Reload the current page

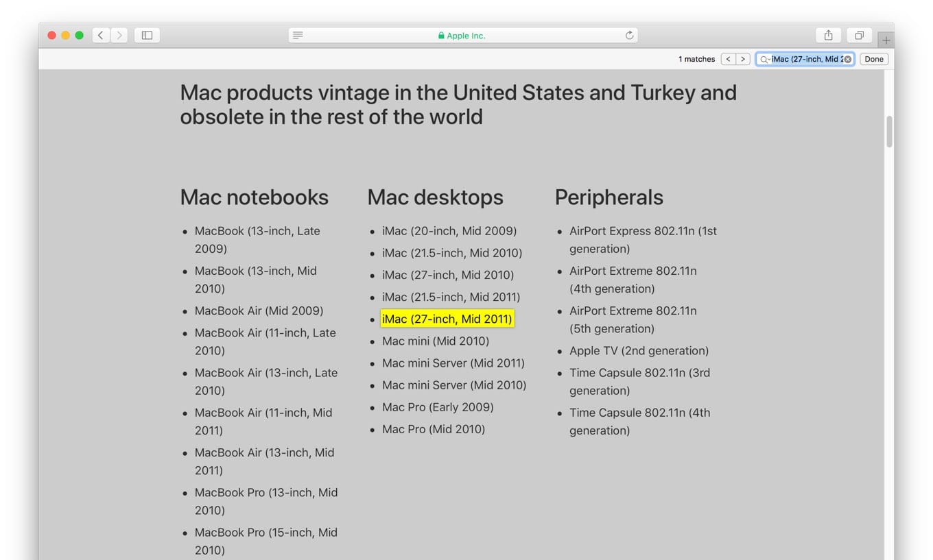tap(629, 35)
